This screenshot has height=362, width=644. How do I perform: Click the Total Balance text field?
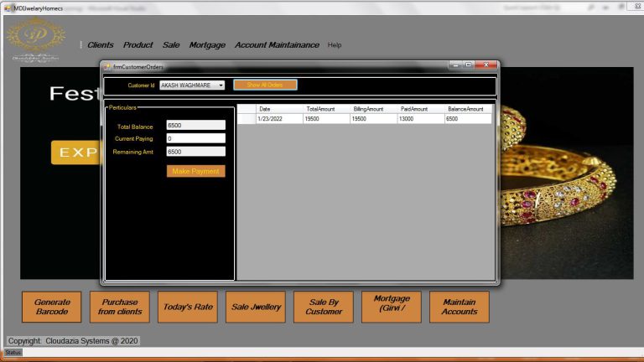click(x=196, y=125)
